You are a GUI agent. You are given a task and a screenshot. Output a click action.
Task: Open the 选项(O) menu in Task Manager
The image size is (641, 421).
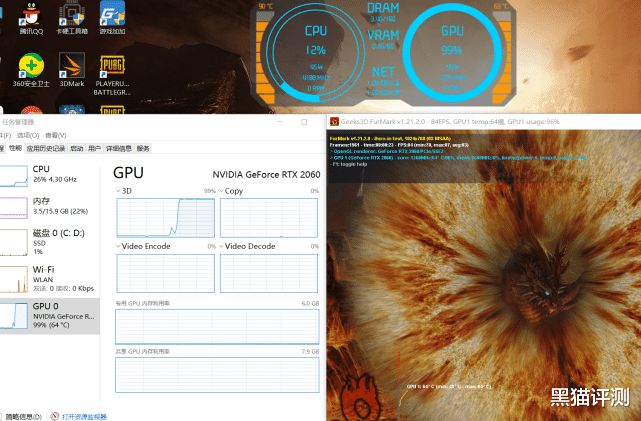(x=28, y=135)
